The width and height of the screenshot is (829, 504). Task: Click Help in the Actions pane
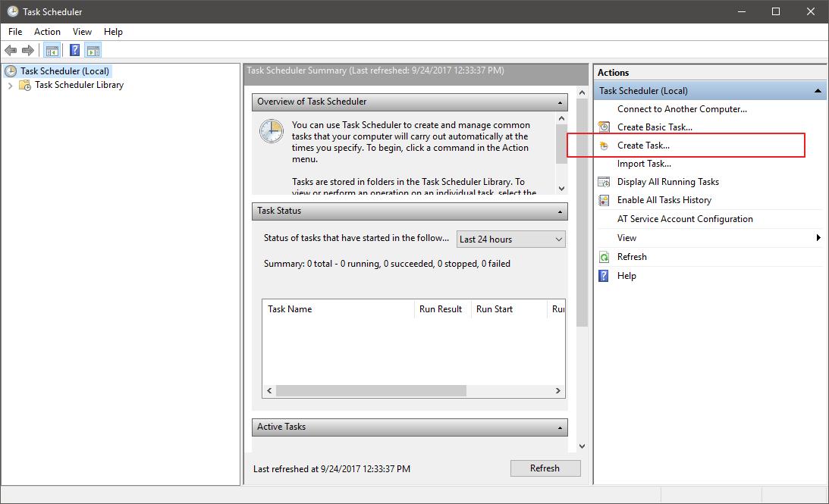[x=626, y=276]
